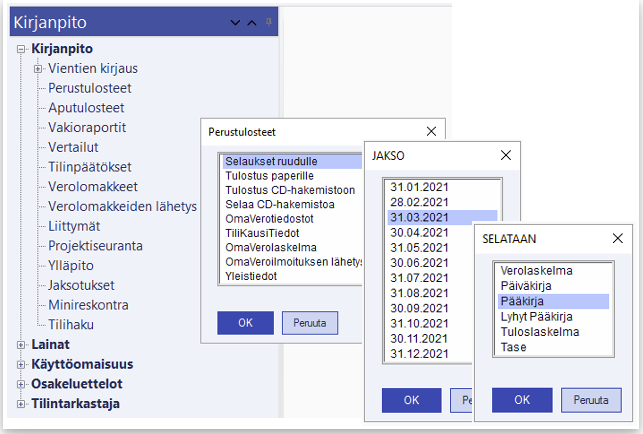The image size is (643, 434).
Task: Expand the Osakeluettelot tree node
Action: click(x=21, y=384)
